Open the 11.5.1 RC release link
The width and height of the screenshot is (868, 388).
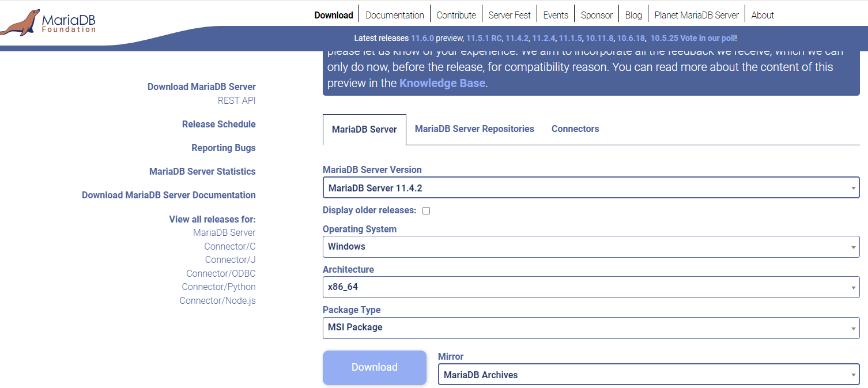coord(484,38)
